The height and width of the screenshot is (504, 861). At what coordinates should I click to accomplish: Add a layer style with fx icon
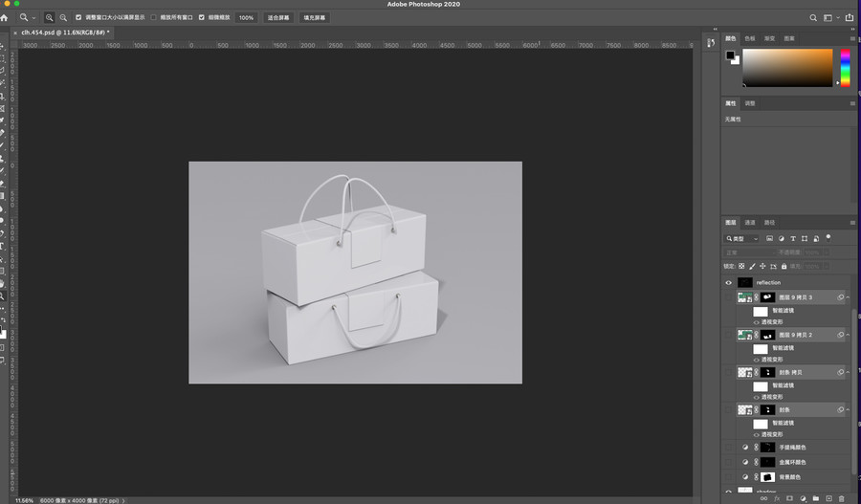coord(777,498)
